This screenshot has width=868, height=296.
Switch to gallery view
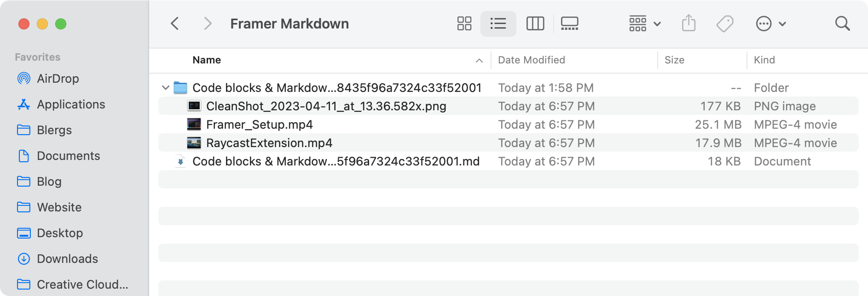(x=569, y=23)
